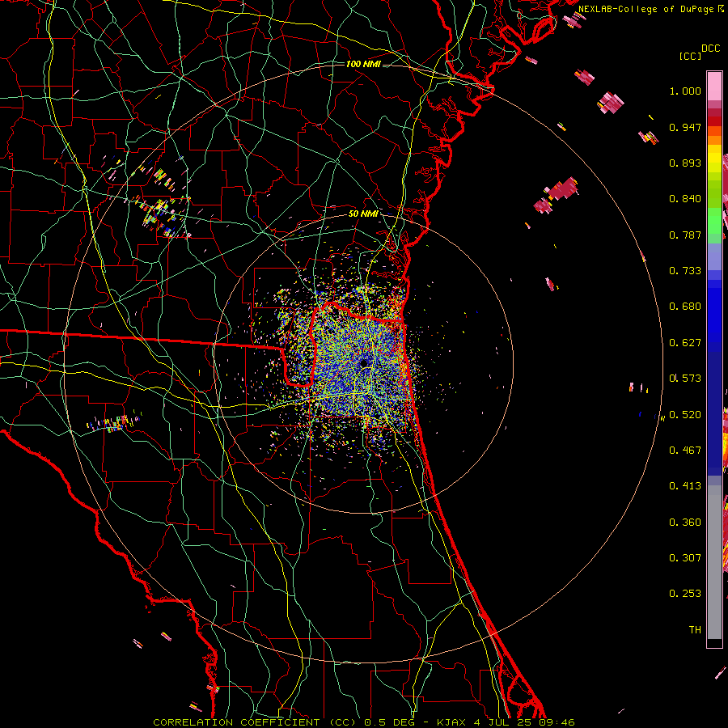This screenshot has width=728, height=728.
Task: Click the 0.413 color scale value
Action: [x=685, y=486]
